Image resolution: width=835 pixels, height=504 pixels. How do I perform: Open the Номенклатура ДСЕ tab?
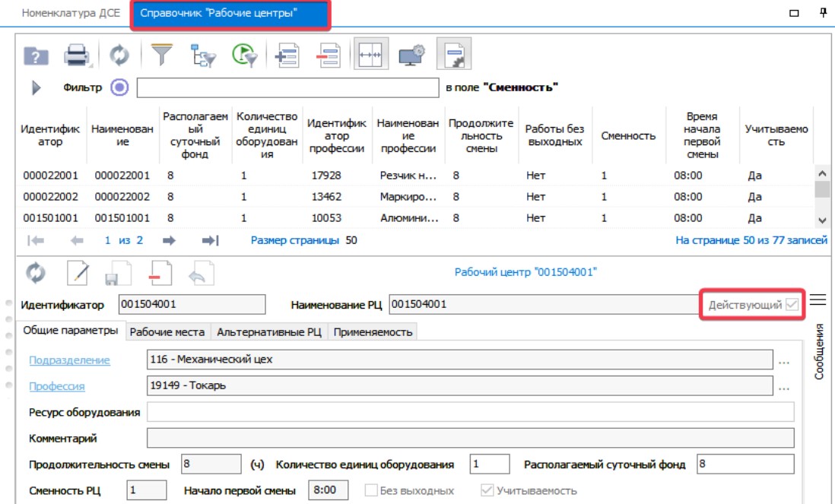point(70,14)
